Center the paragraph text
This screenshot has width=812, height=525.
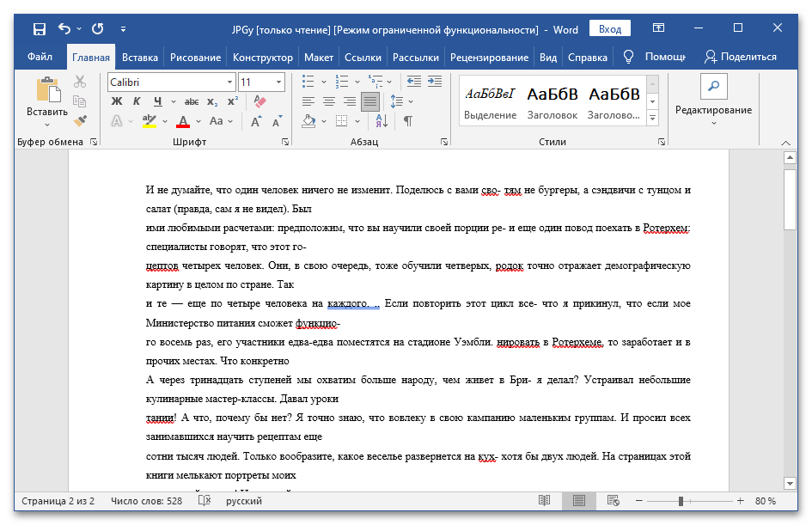click(x=329, y=101)
